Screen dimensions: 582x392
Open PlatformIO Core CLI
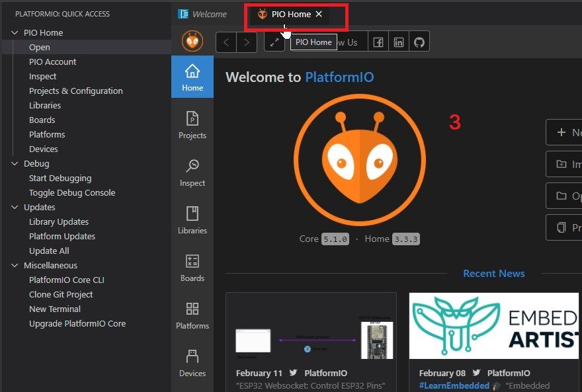[x=66, y=280]
